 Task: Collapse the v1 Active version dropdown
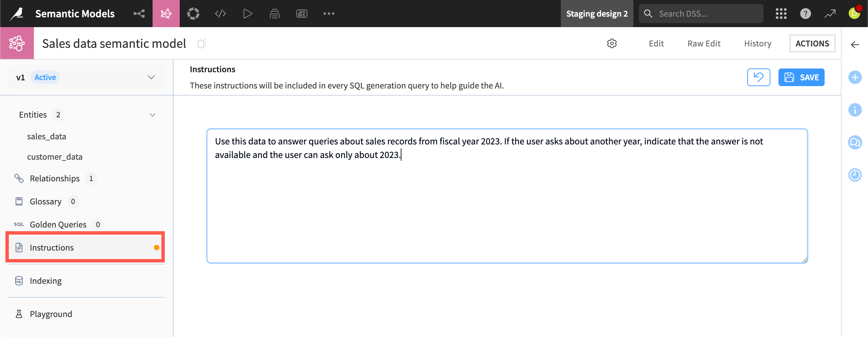[151, 77]
